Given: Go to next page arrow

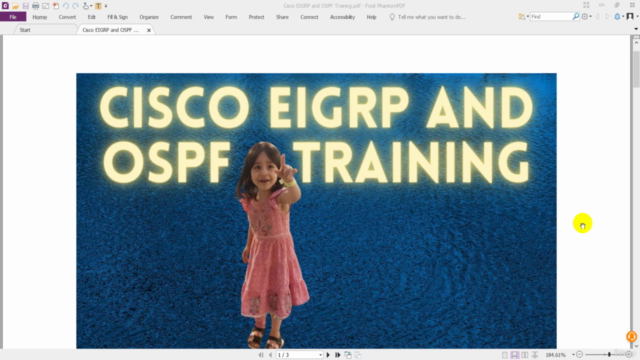Looking at the screenshot, I should pyautogui.click(x=328, y=355).
